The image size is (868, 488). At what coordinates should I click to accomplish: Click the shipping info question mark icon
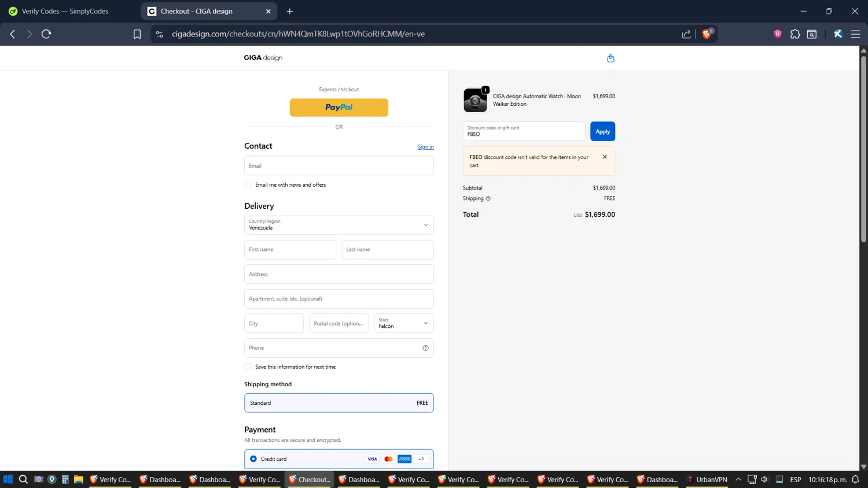click(x=488, y=198)
